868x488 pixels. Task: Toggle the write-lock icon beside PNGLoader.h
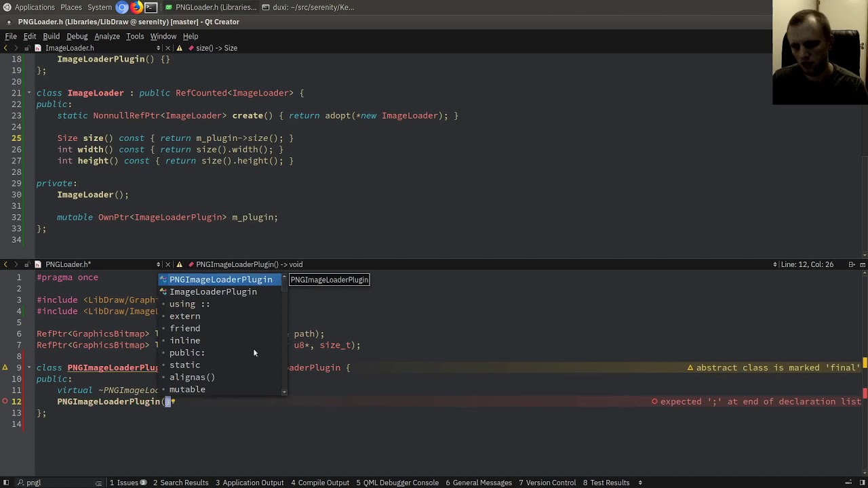[x=26, y=264]
